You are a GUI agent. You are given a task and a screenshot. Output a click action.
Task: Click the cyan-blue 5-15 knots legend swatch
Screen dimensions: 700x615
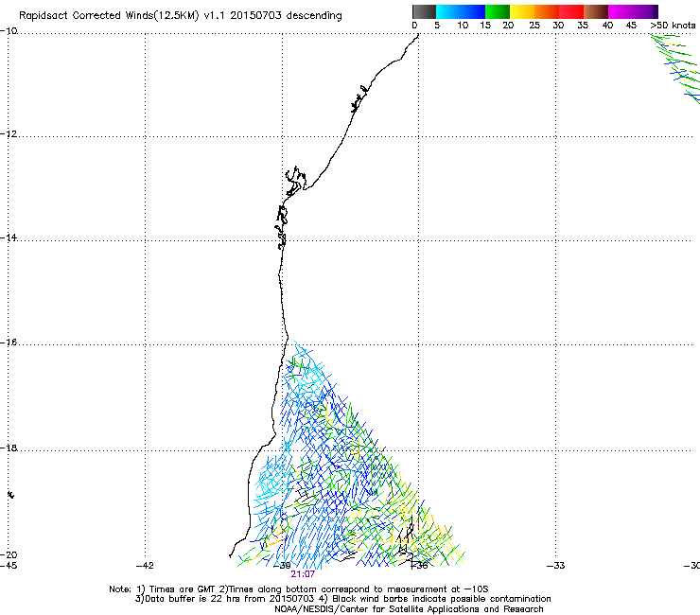(461, 11)
